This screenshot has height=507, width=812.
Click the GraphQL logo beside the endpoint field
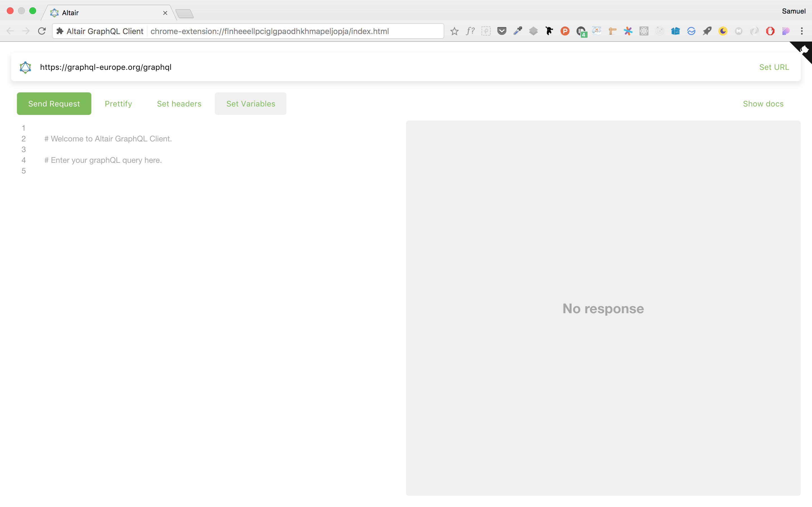25,67
